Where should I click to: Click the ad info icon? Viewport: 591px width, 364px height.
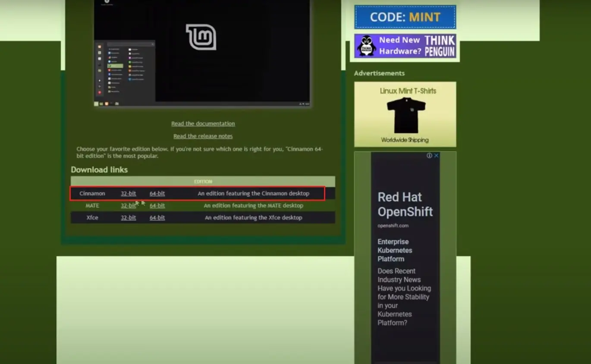pos(429,156)
